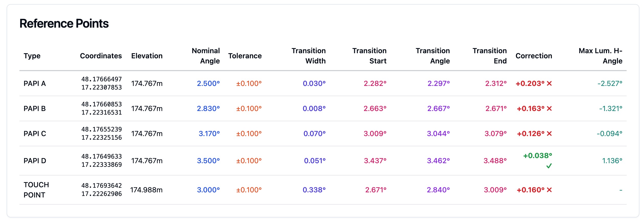Click PAPI C max luminance angle -0.094°
The width and height of the screenshot is (644, 221).
(609, 134)
